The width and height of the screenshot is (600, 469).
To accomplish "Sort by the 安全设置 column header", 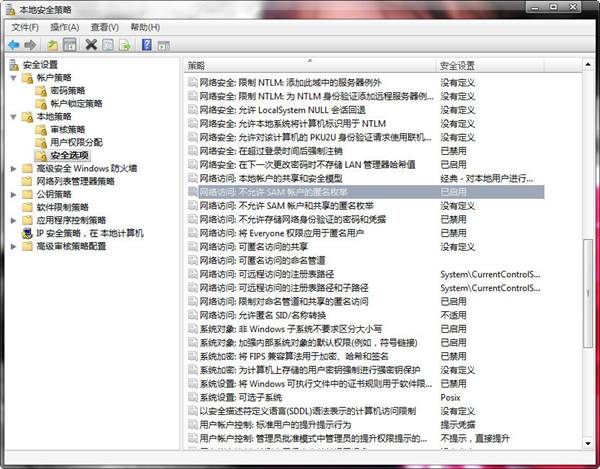I will tap(490, 65).
